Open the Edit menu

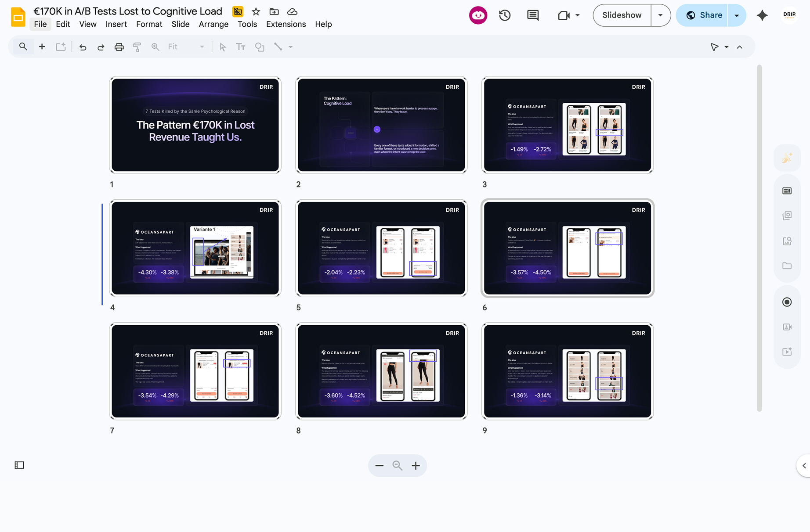pyautogui.click(x=63, y=24)
